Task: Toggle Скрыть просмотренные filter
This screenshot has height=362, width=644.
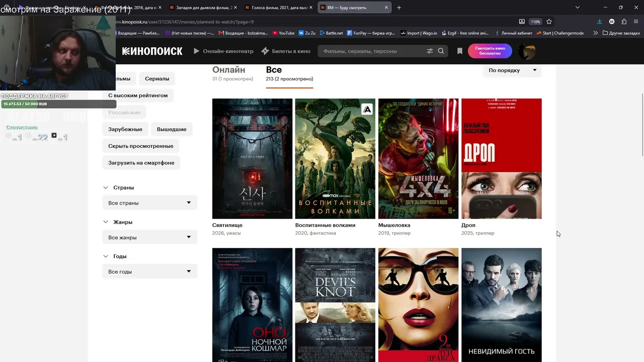Action: point(141,146)
